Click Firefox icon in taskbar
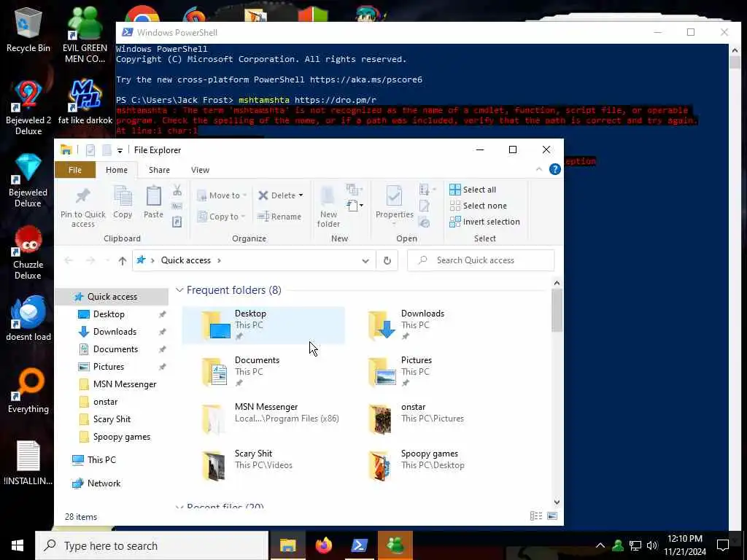The width and height of the screenshot is (747, 560). click(x=323, y=545)
